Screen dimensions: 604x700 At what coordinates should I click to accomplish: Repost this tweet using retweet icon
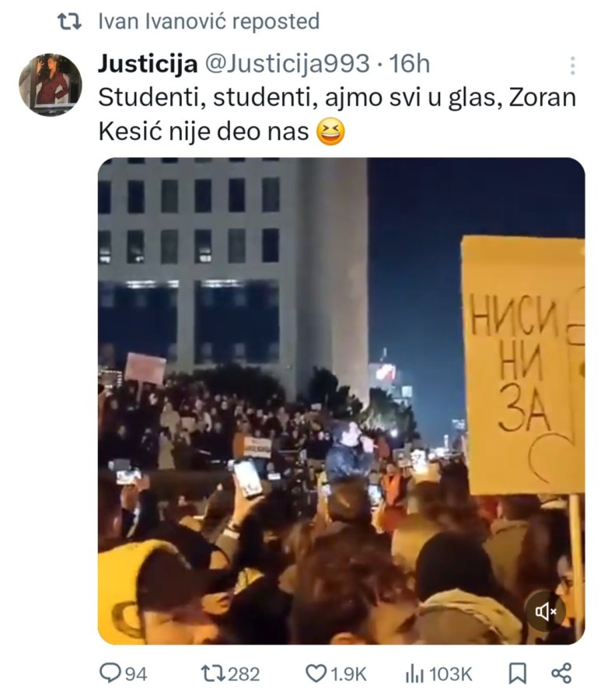[213, 674]
